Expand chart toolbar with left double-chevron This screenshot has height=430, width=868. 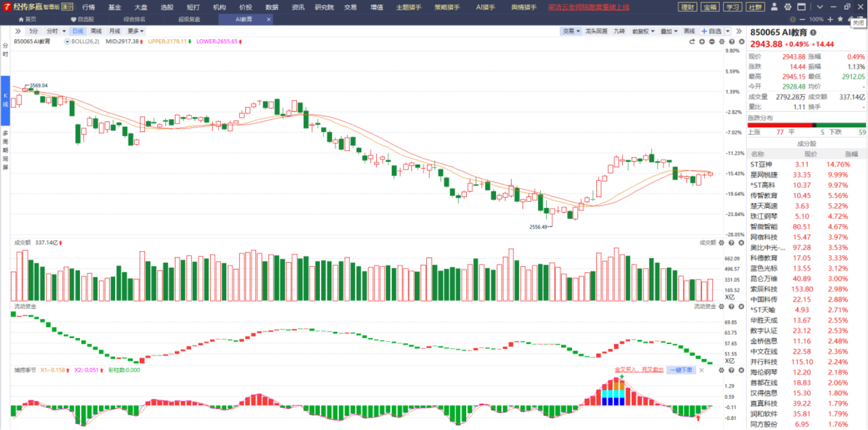pos(18,31)
